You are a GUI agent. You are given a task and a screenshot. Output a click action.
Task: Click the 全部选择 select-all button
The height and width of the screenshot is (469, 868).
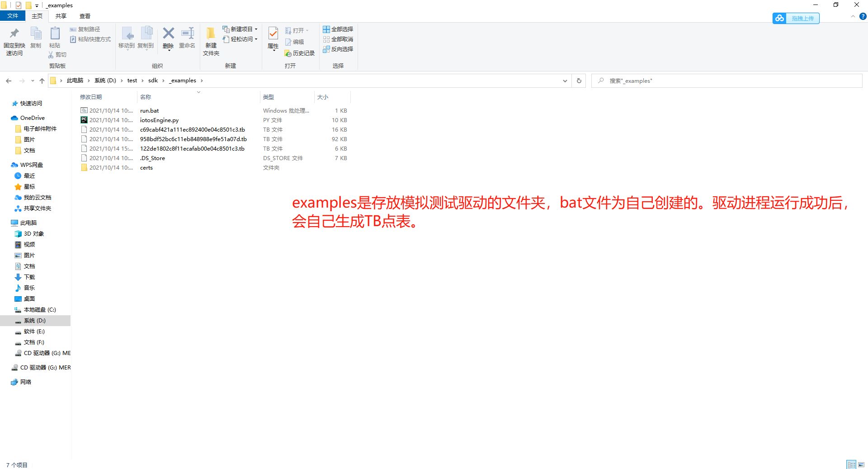pyautogui.click(x=338, y=29)
